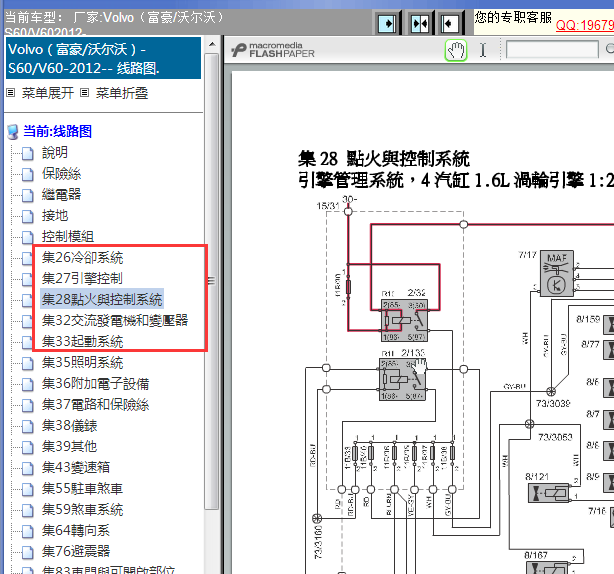Open 集37電路和保險絲 diagram
The width and height of the screenshot is (614, 574).
[x=96, y=404]
